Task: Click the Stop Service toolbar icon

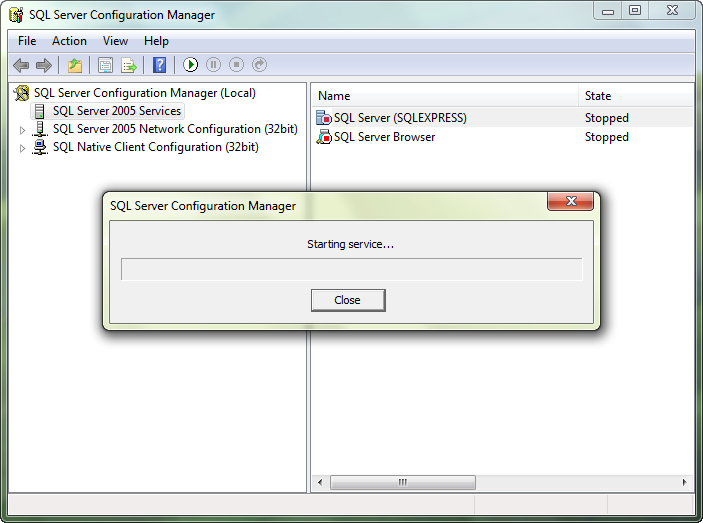Action: point(236,65)
